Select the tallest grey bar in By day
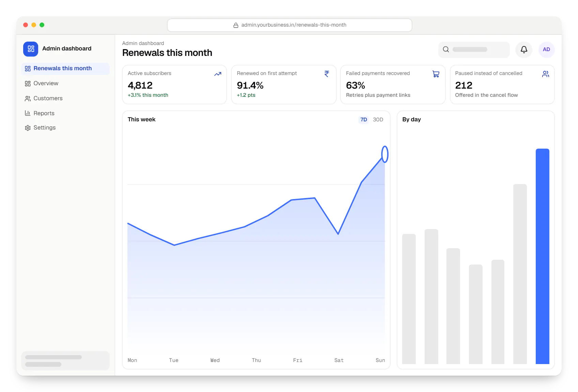 coord(520,274)
